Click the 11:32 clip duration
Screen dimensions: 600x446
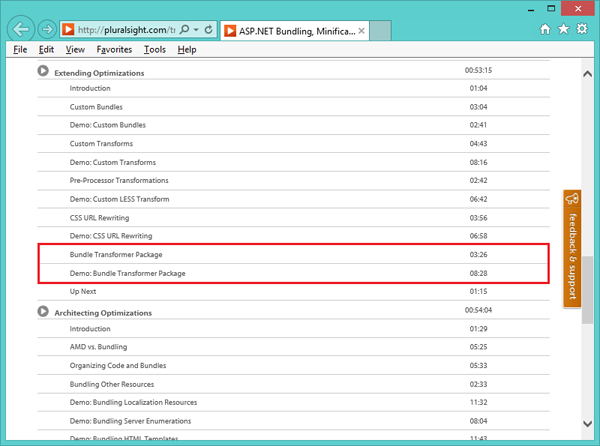click(x=478, y=402)
